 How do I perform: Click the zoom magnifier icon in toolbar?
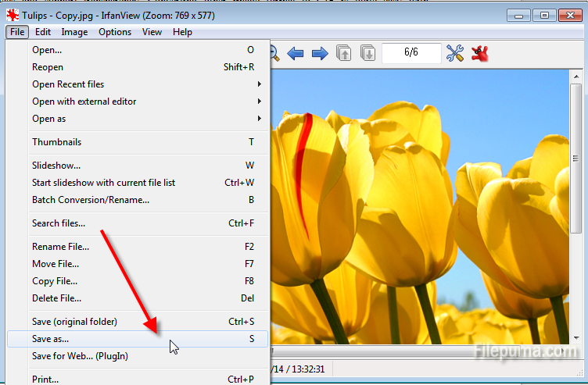pos(274,53)
